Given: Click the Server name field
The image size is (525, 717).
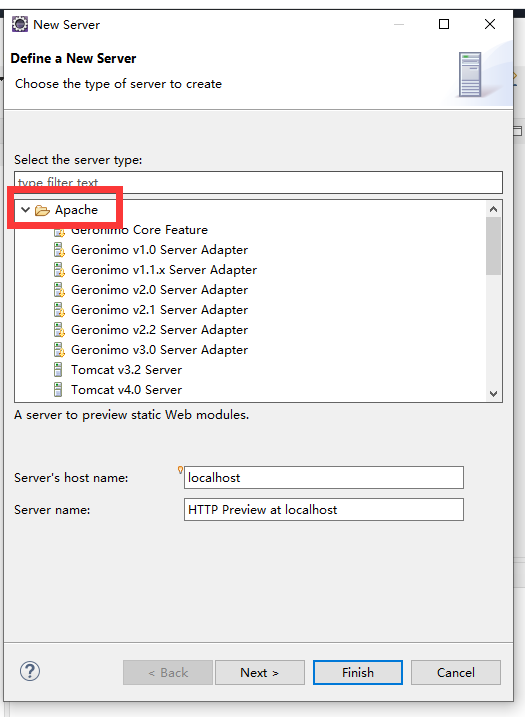Looking at the screenshot, I should pos(324,509).
